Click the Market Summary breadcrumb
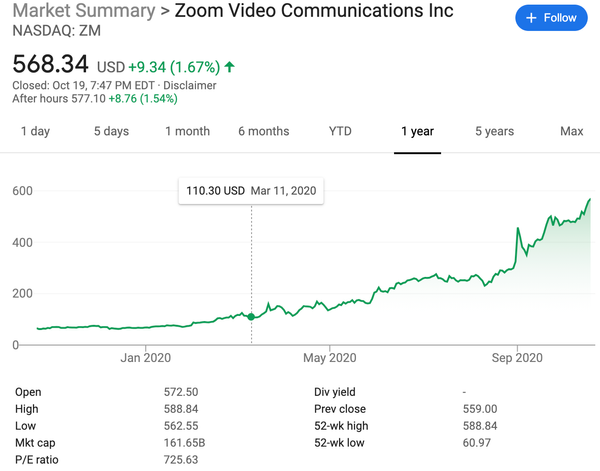This screenshot has width=600, height=471. 84,10
